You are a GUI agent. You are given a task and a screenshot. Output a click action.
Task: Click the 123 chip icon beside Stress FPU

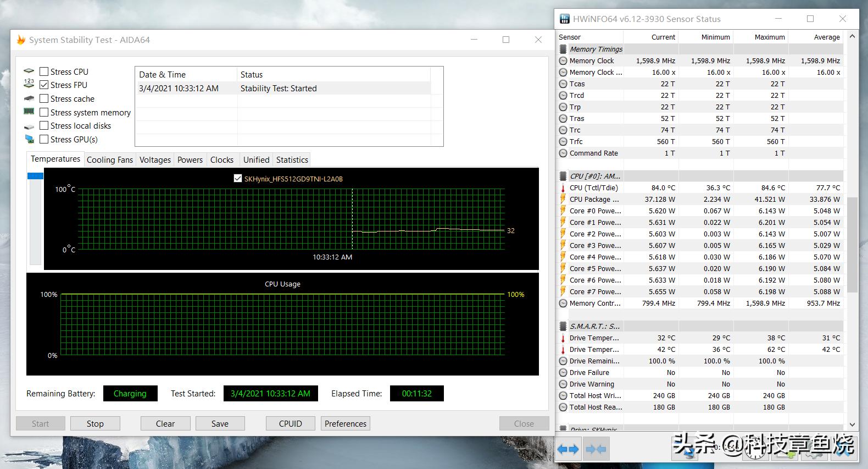(29, 84)
